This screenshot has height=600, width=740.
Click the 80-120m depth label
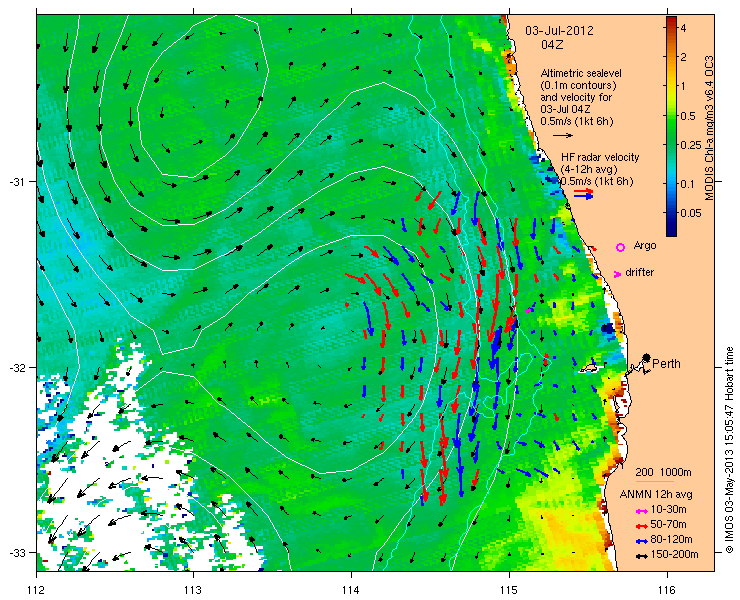(x=671, y=540)
